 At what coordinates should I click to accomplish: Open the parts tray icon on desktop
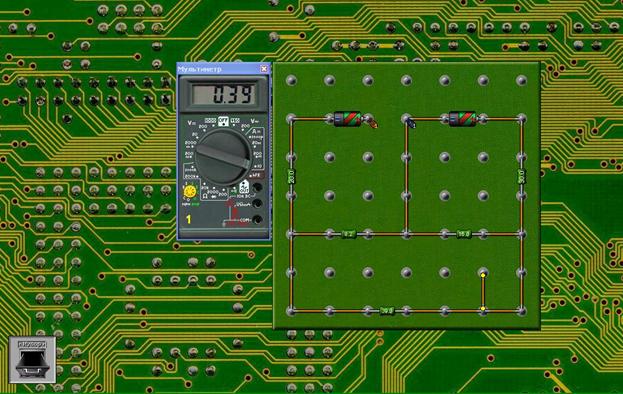[x=33, y=359]
